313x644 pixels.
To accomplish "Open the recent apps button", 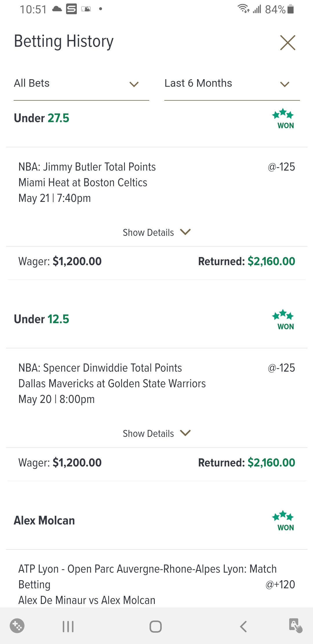I will (68, 626).
